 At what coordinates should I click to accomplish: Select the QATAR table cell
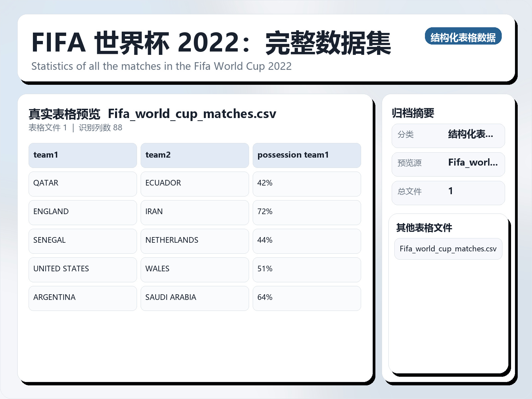point(82,184)
